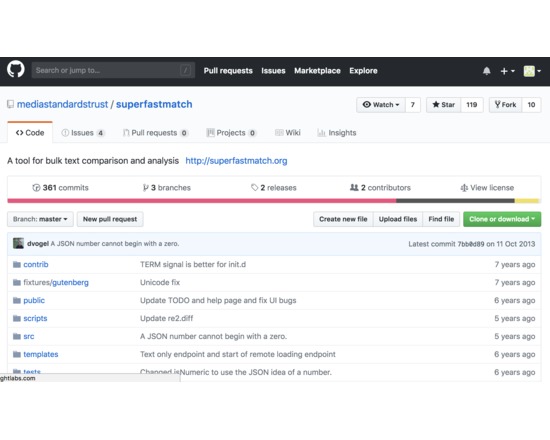550x440 pixels.
Task: Click Upload files button
Action: [398, 219]
